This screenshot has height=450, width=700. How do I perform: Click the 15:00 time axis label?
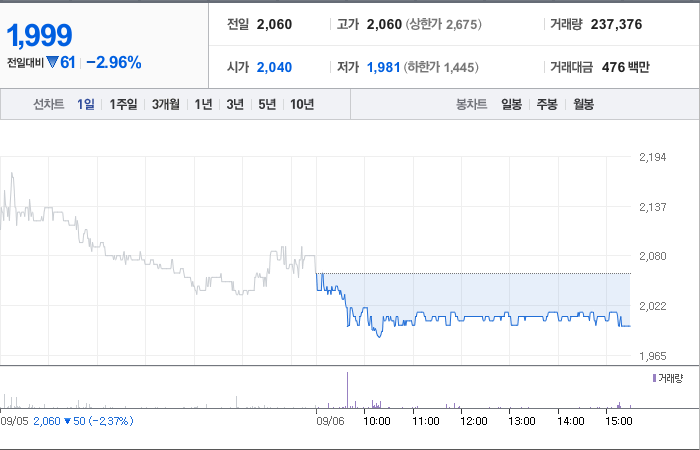[619, 421]
